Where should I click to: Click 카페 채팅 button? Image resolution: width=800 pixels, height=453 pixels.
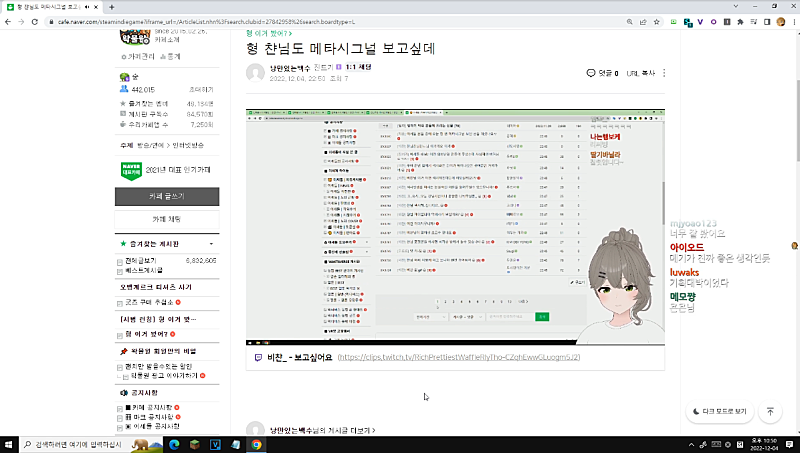[x=167, y=219]
